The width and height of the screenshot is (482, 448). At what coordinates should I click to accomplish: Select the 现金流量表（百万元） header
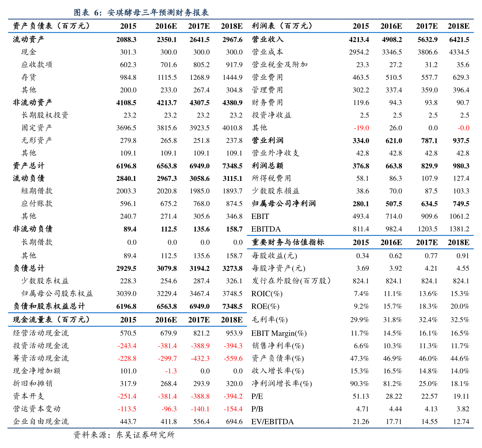[x=51, y=320]
